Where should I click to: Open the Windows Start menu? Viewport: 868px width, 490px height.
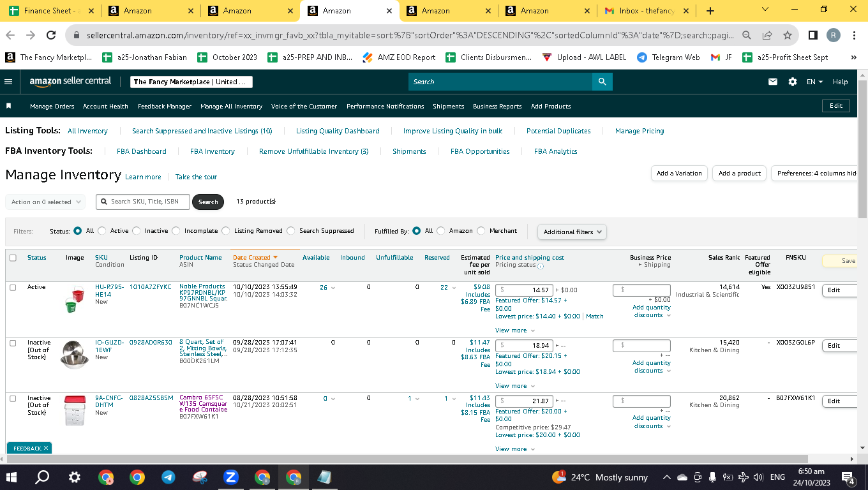[x=12, y=477]
